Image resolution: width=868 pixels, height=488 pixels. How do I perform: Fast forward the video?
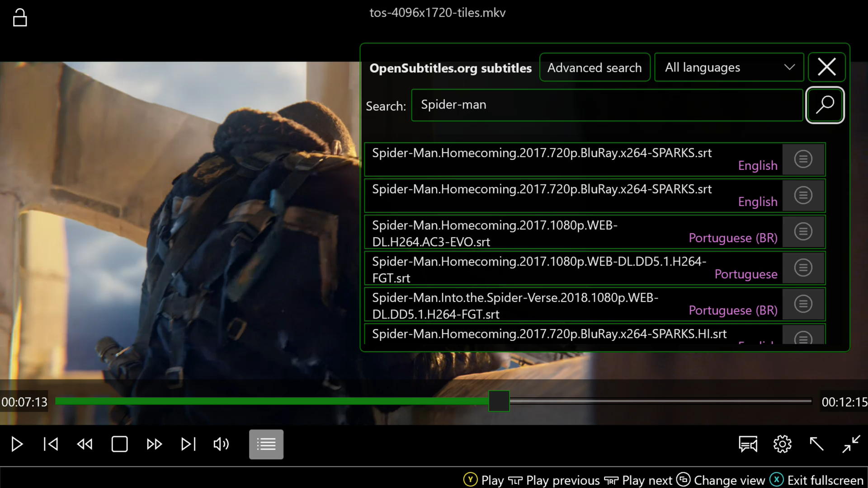[x=154, y=444]
